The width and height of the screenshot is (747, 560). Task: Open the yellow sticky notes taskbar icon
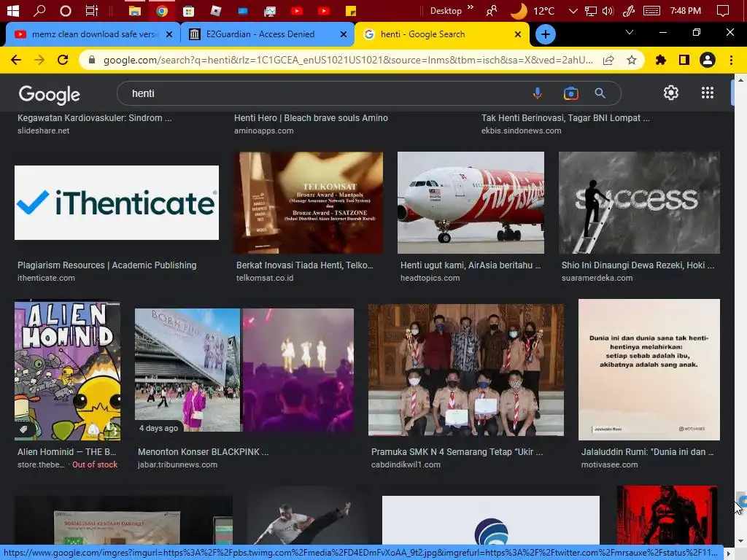(x=351, y=10)
